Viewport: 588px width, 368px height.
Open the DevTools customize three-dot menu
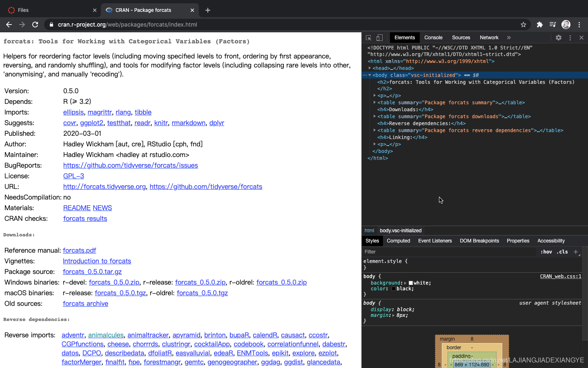(x=570, y=38)
